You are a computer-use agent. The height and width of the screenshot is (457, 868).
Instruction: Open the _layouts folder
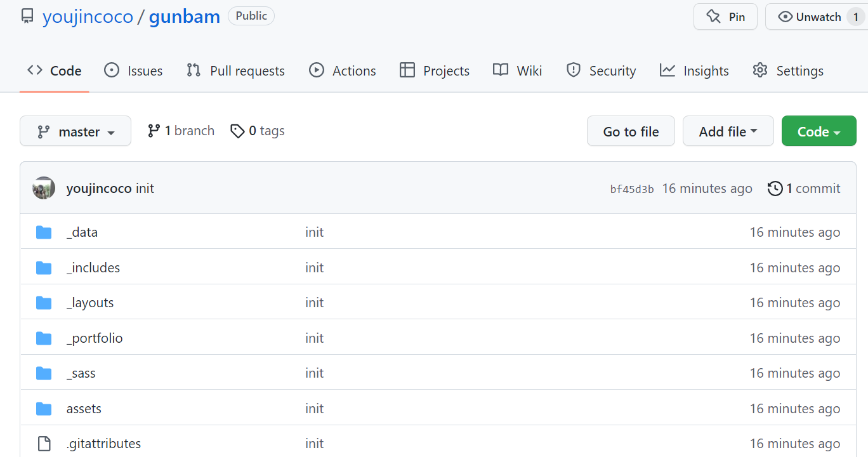click(90, 303)
